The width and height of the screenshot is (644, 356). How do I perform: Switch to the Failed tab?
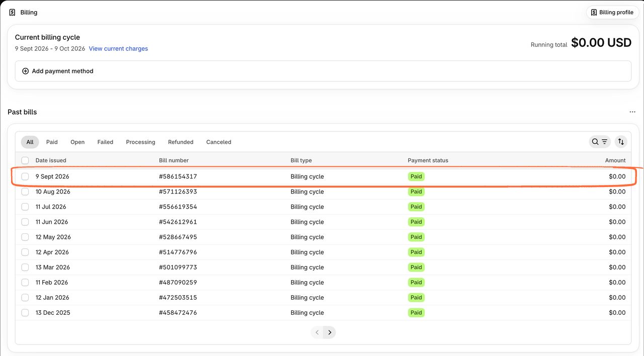click(105, 142)
